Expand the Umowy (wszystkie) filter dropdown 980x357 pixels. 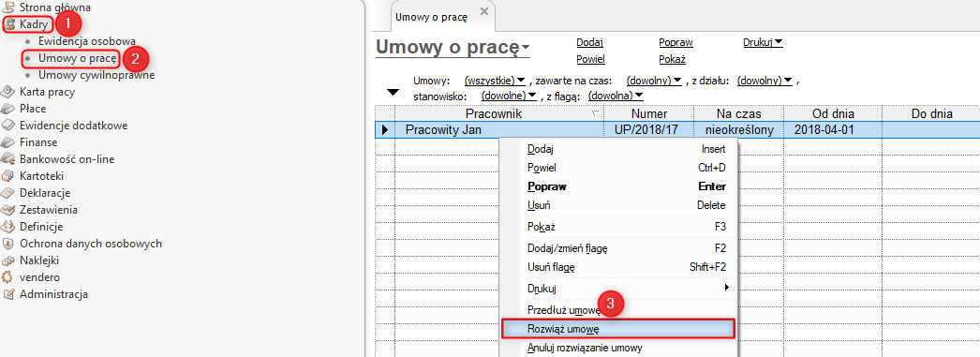coord(495,81)
